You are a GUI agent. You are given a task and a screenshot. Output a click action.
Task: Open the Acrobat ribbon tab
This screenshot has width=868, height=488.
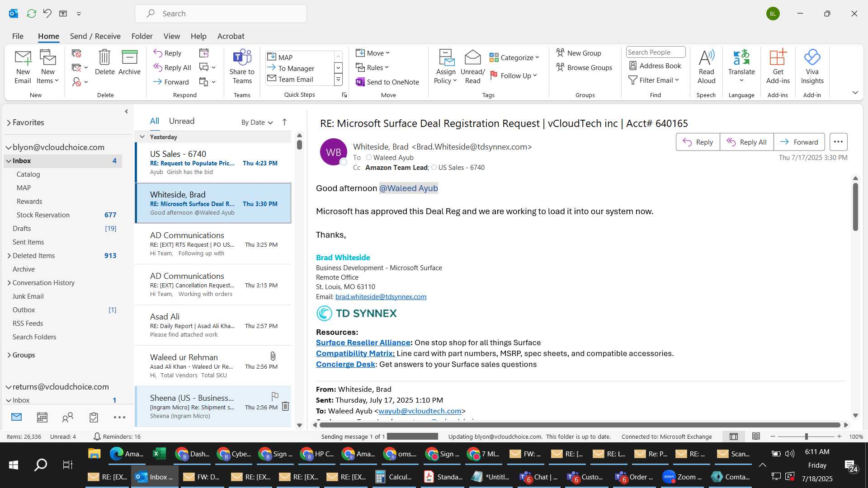[x=231, y=36]
